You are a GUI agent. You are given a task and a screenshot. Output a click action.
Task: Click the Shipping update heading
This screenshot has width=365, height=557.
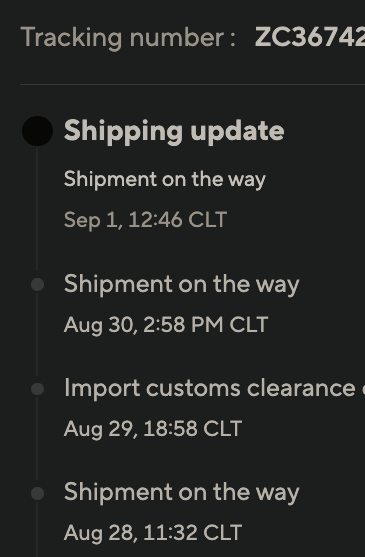174,132
